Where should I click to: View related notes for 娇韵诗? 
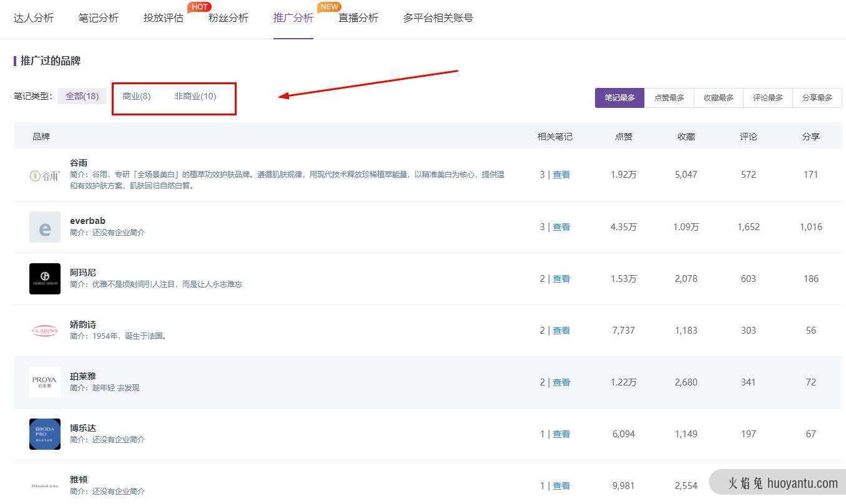click(x=561, y=331)
